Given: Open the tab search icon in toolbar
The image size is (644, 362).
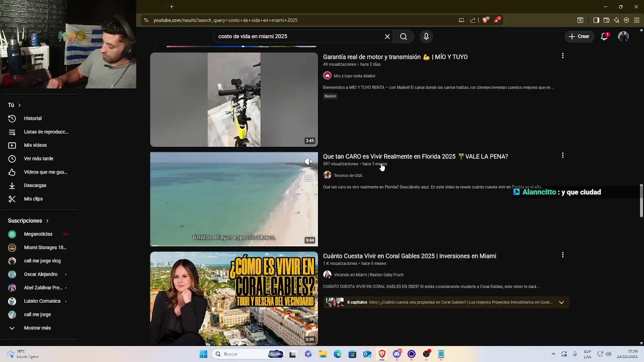Looking at the screenshot, I should [x=580, y=20].
